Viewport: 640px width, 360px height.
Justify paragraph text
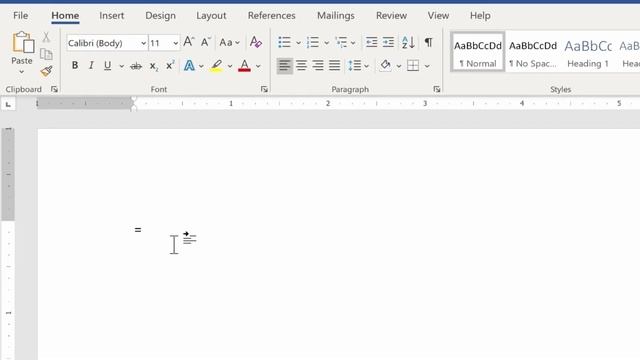(x=335, y=65)
